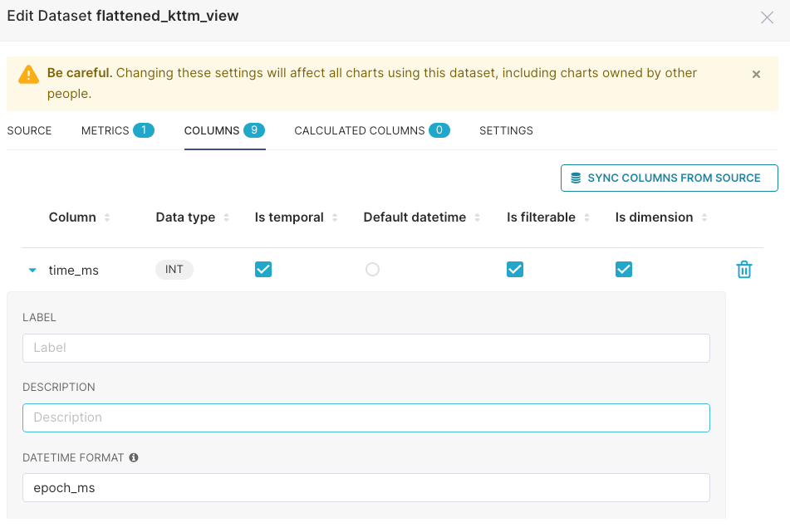
Task: Click the warning triangle icon in the banner
Action: (x=29, y=75)
